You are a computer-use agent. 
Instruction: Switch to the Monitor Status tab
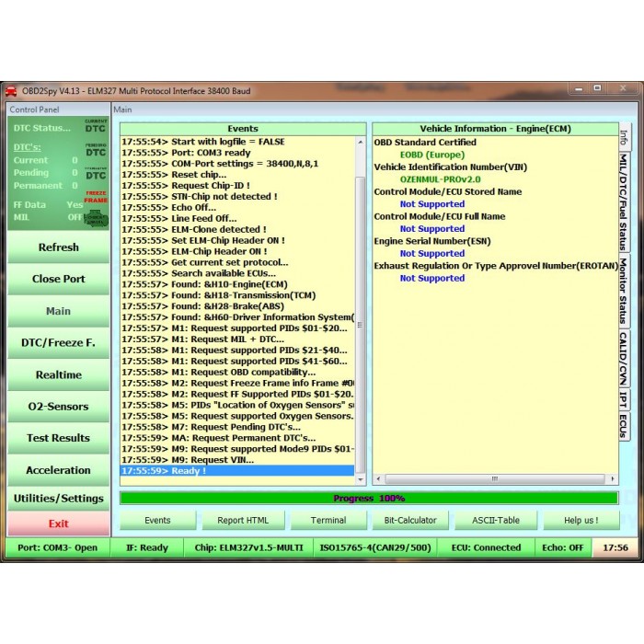click(x=625, y=291)
